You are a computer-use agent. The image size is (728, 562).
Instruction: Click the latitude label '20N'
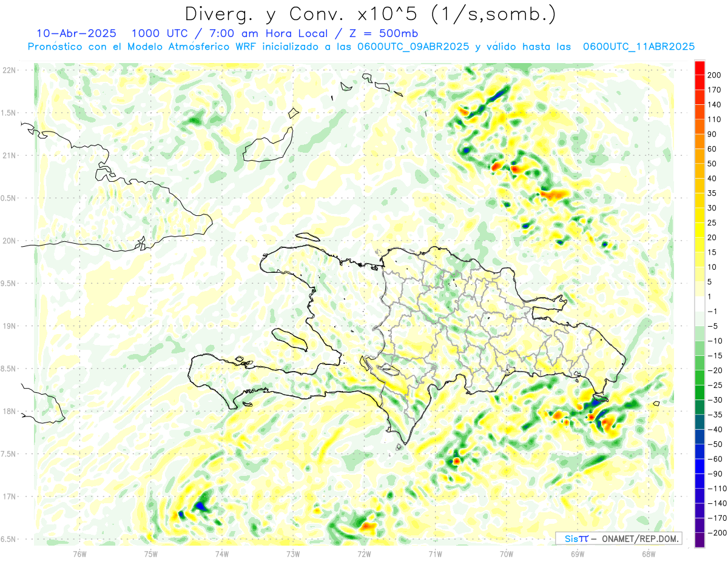click(9, 241)
